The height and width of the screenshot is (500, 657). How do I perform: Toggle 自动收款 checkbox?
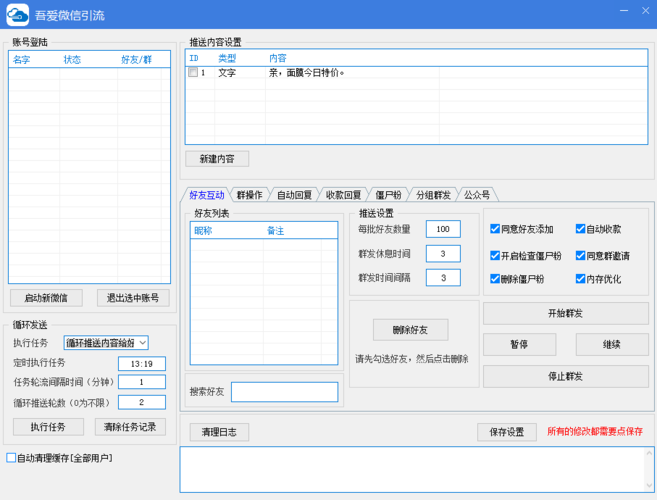(580, 229)
